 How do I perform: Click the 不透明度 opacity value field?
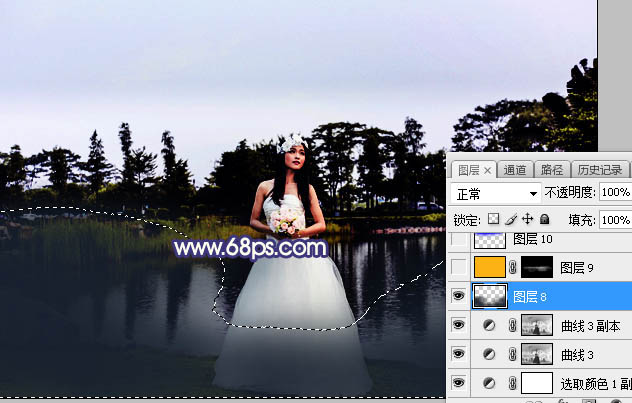pos(615,193)
